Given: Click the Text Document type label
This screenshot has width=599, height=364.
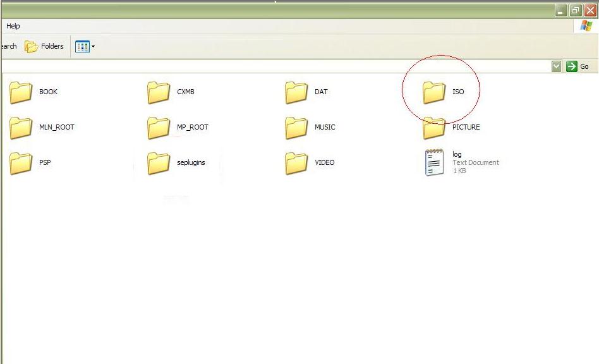Looking at the screenshot, I should [x=476, y=162].
